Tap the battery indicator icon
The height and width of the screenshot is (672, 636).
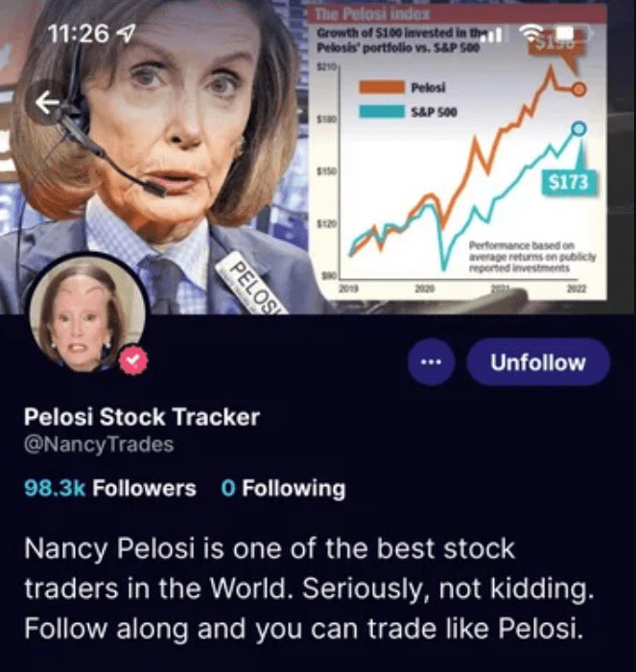pyautogui.click(x=573, y=34)
